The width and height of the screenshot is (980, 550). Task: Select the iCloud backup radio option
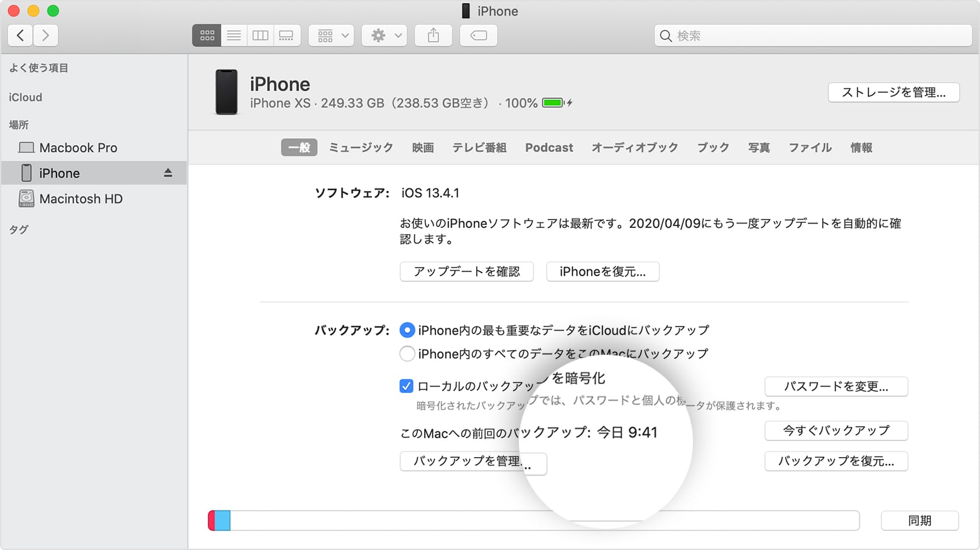pos(407,330)
